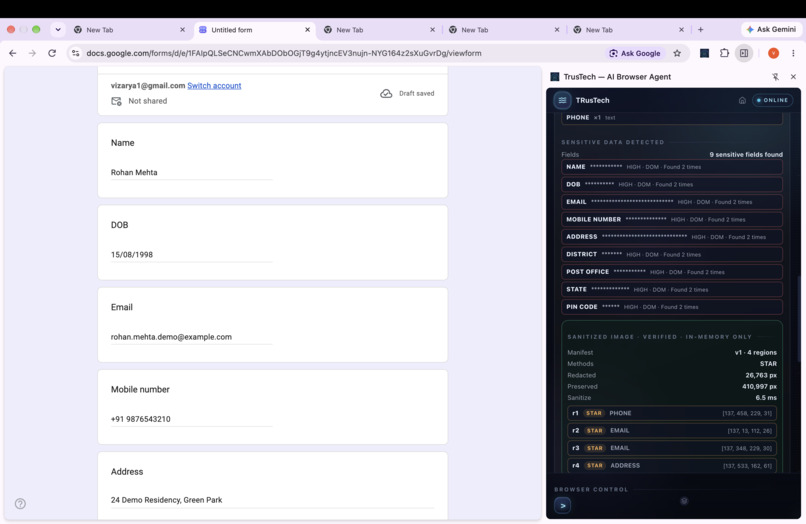Image resolution: width=806 pixels, height=524 pixels.
Task: Select the NAME sensitive field row
Action: tap(672, 167)
